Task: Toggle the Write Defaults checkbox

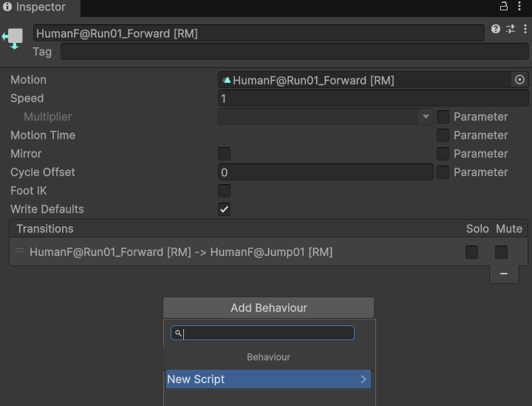Action: [224, 209]
